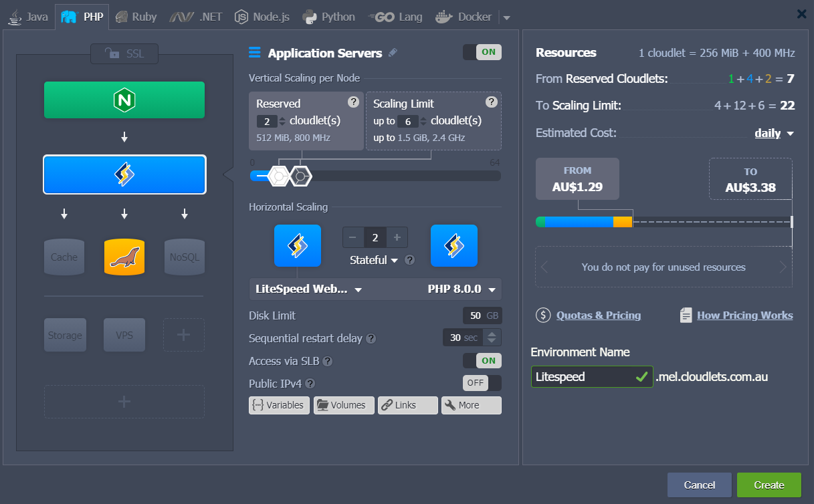This screenshot has height=504, width=814.
Task: Open the Application Servers layer menu icon
Action: pyautogui.click(x=254, y=53)
